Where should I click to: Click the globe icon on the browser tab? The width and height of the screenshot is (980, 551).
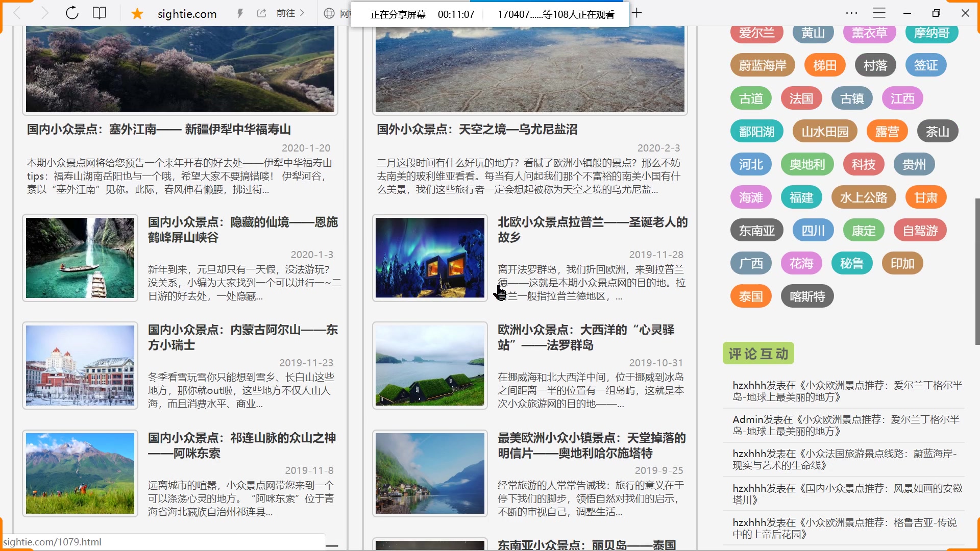[x=330, y=14]
